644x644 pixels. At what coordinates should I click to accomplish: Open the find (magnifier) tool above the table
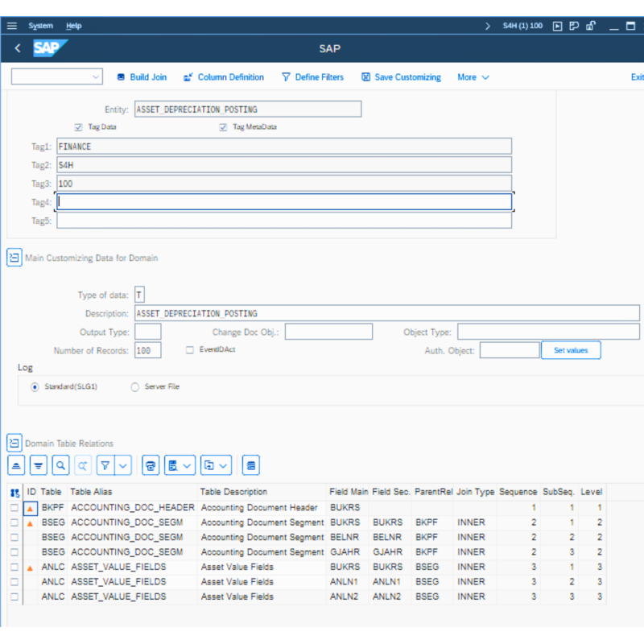pos(60,465)
